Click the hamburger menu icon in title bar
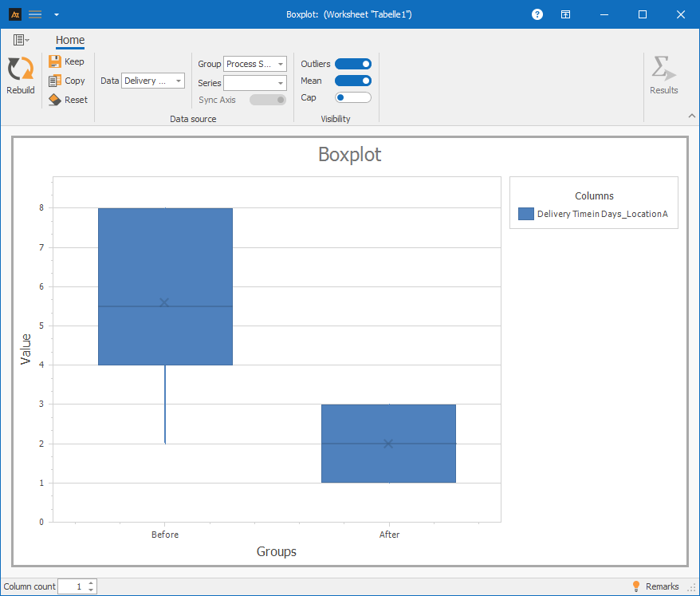This screenshot has width=700, height=596. pyautogui.click(x=35, y=14)
